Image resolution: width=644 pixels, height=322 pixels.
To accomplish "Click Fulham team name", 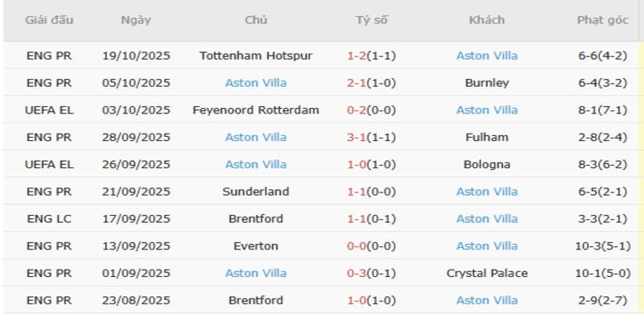I will (x=486, y=138).
